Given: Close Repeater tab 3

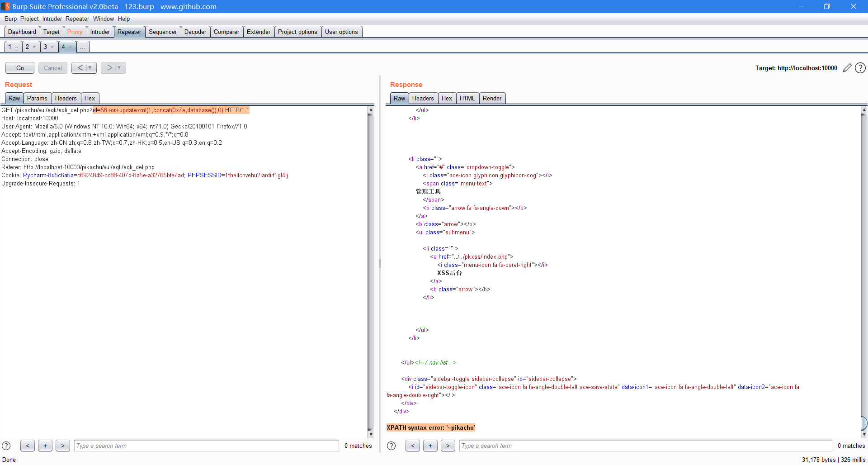Looking at the screenshot, I should (x=52, y=47).
